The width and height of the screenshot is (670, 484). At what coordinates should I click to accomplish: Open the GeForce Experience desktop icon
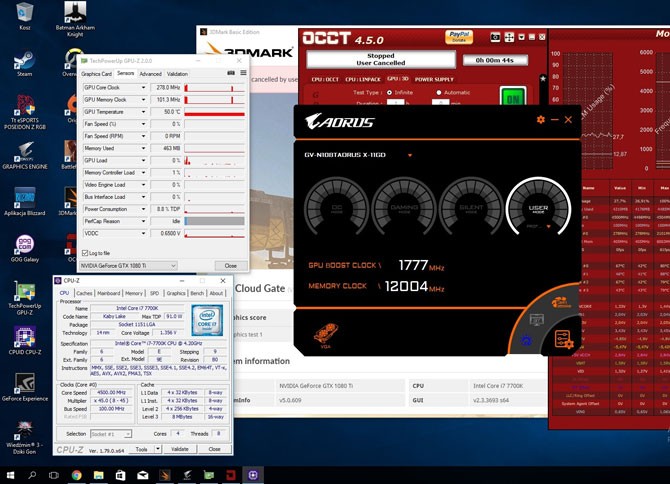[25, 383]
